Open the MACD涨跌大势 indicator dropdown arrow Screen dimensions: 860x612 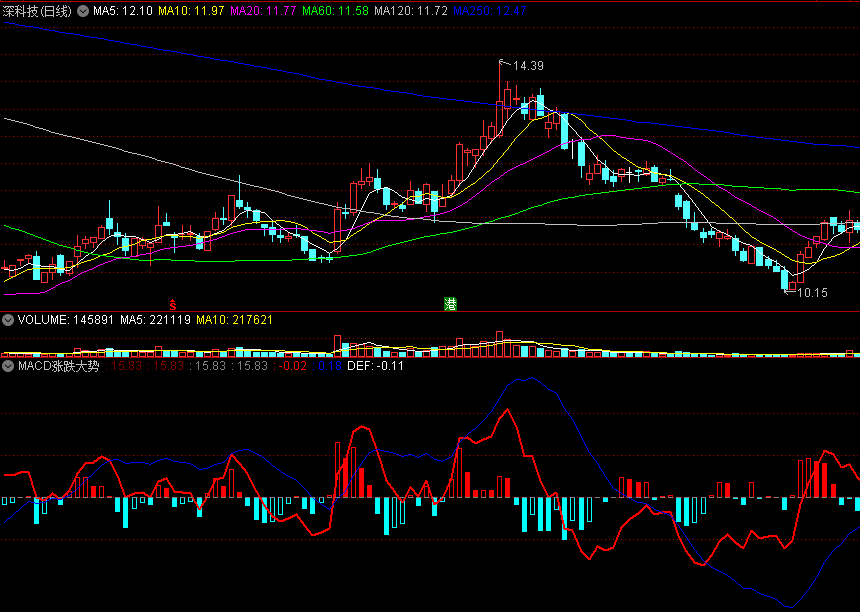pos(8,366)
